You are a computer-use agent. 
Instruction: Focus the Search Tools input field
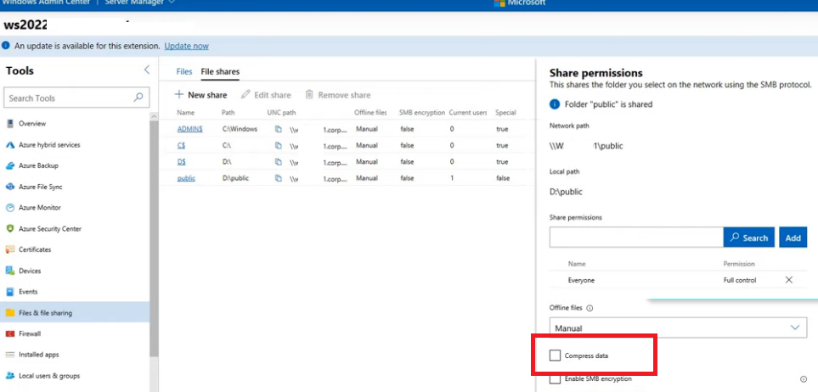[76, 98]
